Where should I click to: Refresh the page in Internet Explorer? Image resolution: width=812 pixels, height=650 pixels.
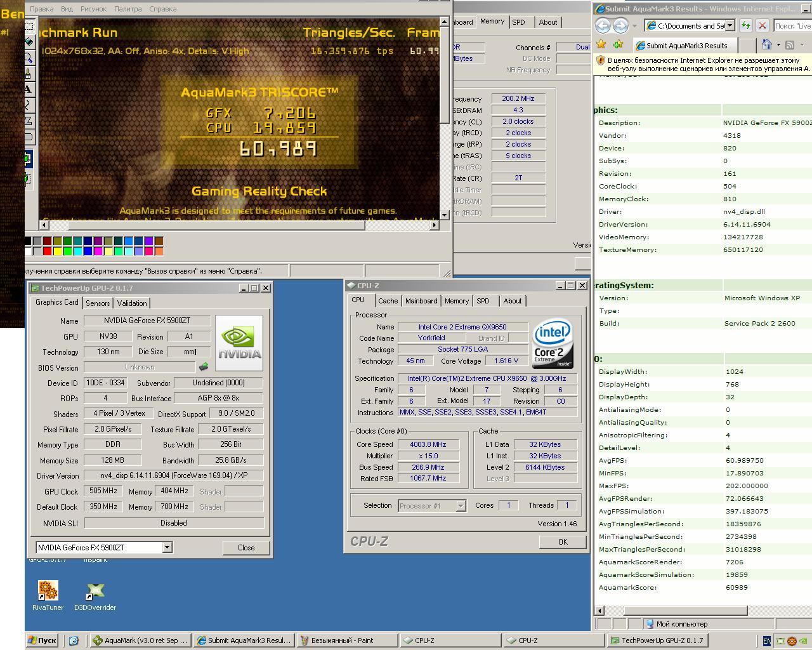click(746, 25)
